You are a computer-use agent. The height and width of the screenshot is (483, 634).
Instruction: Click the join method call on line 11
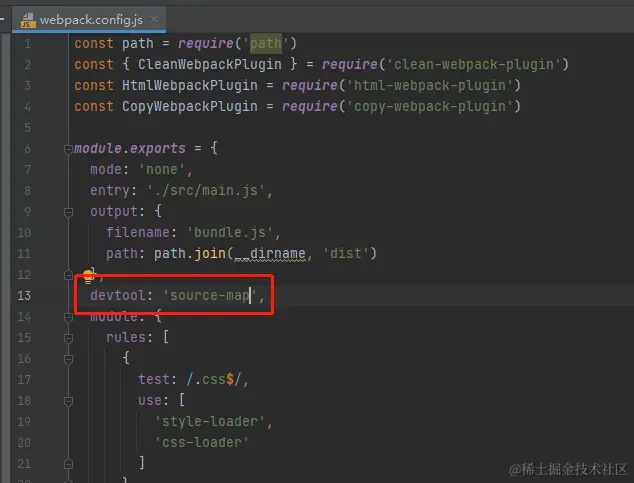(210, 253)
